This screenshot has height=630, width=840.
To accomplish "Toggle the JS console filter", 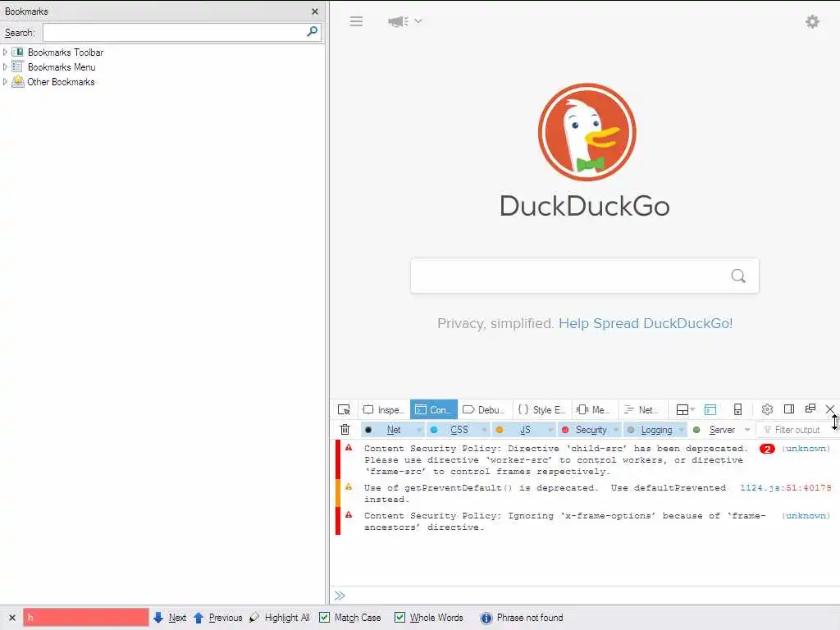I will coord(518,430).
